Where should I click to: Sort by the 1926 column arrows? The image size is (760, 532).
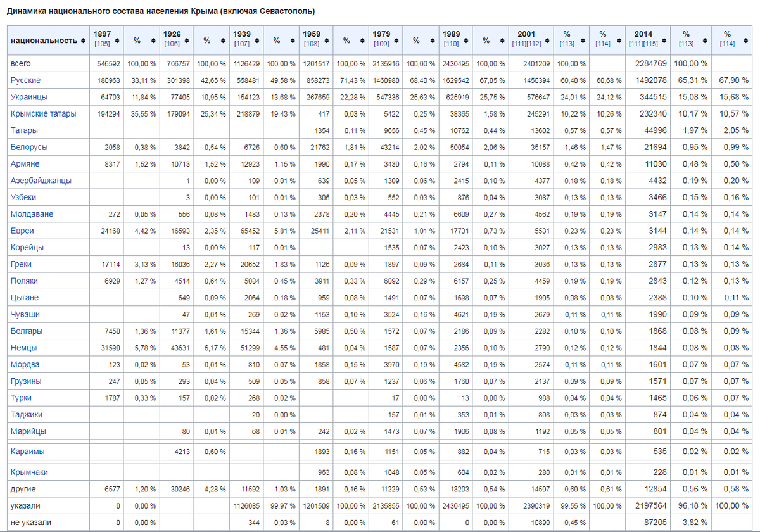pyautogui.click(x=188, y=40)
